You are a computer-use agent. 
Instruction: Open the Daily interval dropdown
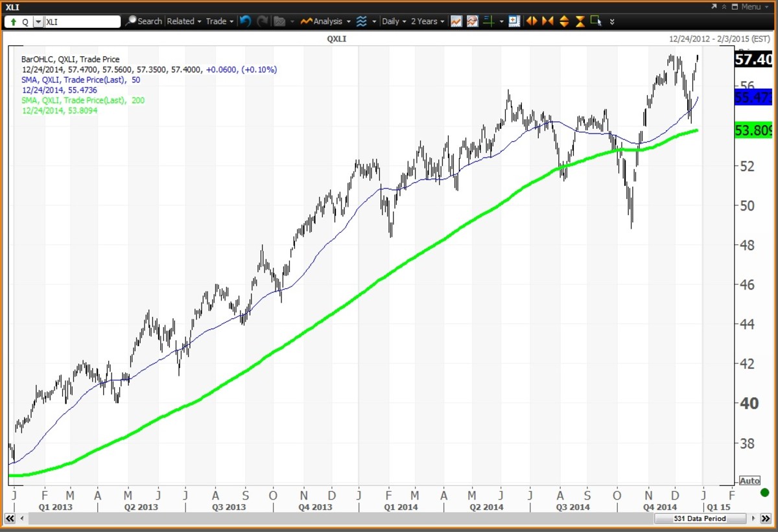394,21
